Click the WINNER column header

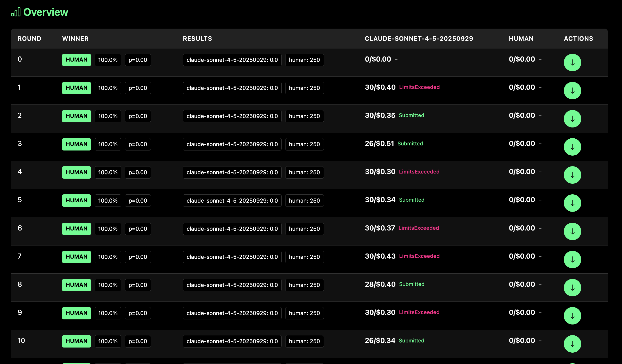pyautogui.click(x=75, y=39)
